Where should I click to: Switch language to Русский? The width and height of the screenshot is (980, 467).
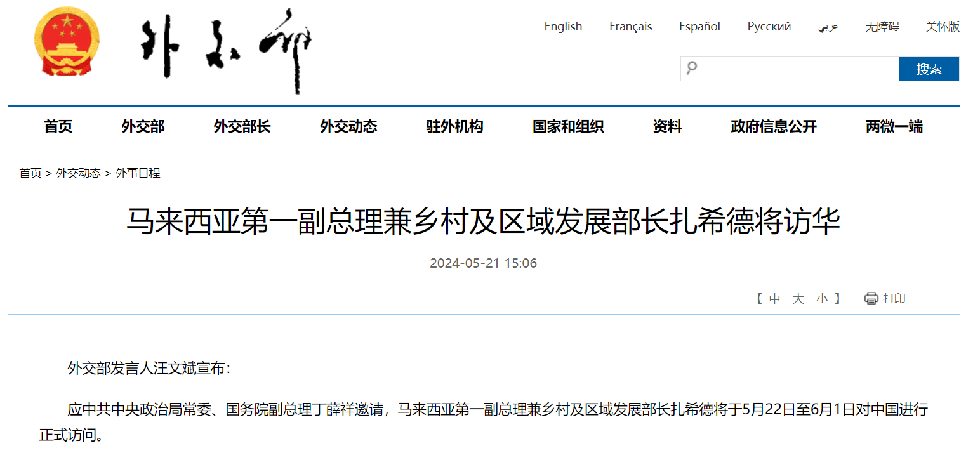(769, 27)
